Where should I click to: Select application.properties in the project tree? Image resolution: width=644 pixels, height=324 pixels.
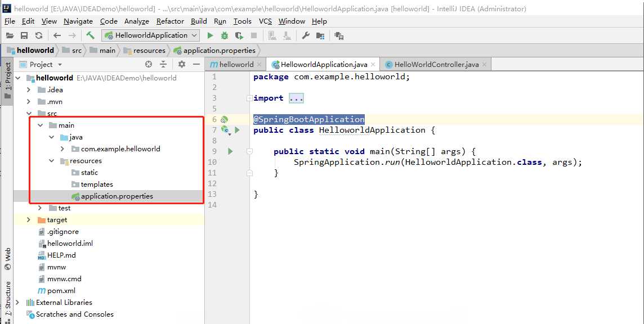pyautogui.click(x=111, y=196)
